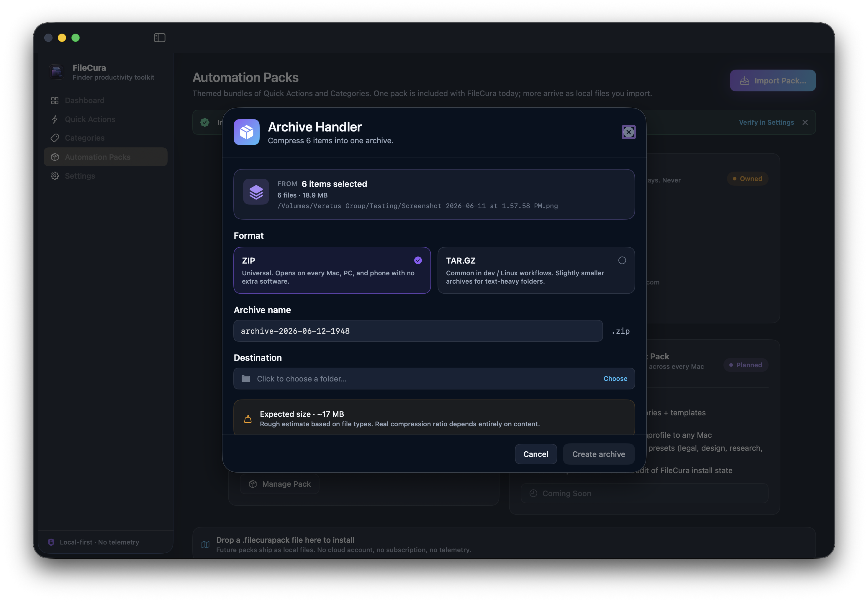Click the Automation Packs box icon in sidebar
The width and height of the screenshot is (868, 602).
(x=55, y=157)
